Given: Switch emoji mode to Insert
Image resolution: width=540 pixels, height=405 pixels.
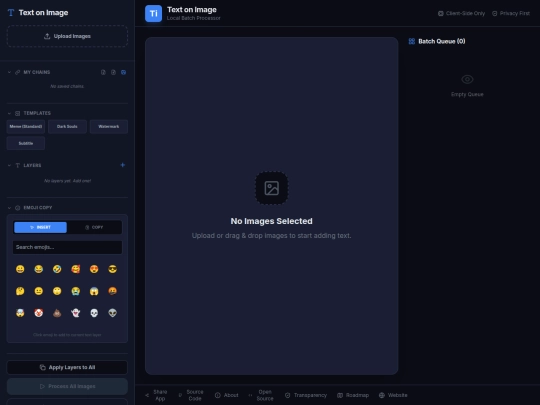Looking at the screenshot, I should [40, 227].
